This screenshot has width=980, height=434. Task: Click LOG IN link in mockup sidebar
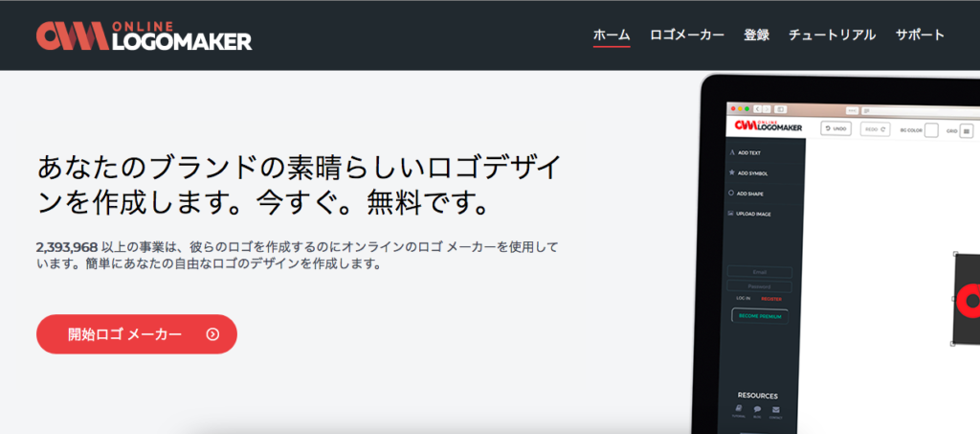[x=743, y=299]
